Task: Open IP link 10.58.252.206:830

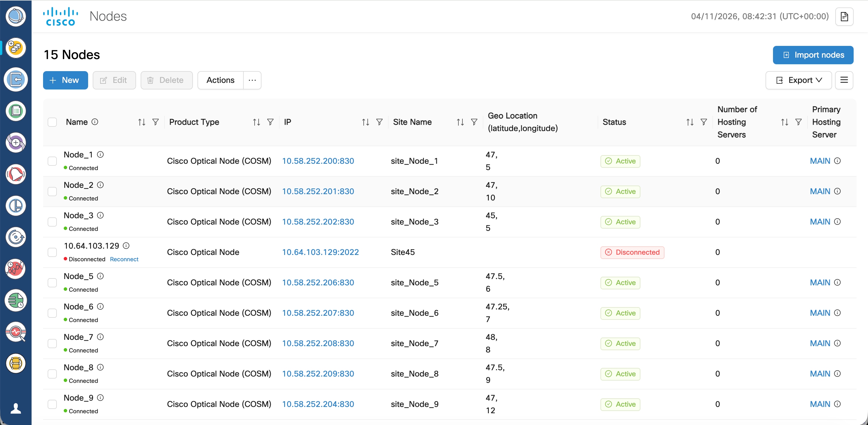Action: tap(318, 282)
